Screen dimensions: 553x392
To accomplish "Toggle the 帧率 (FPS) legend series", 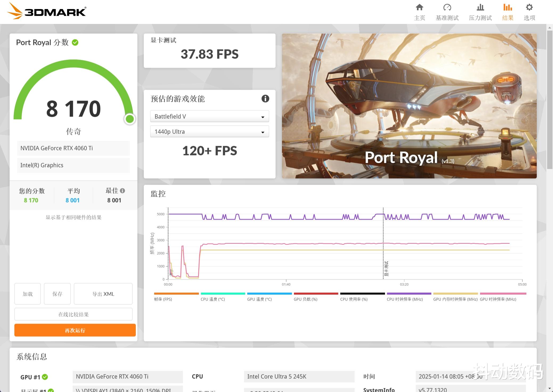I will (163, 299).
